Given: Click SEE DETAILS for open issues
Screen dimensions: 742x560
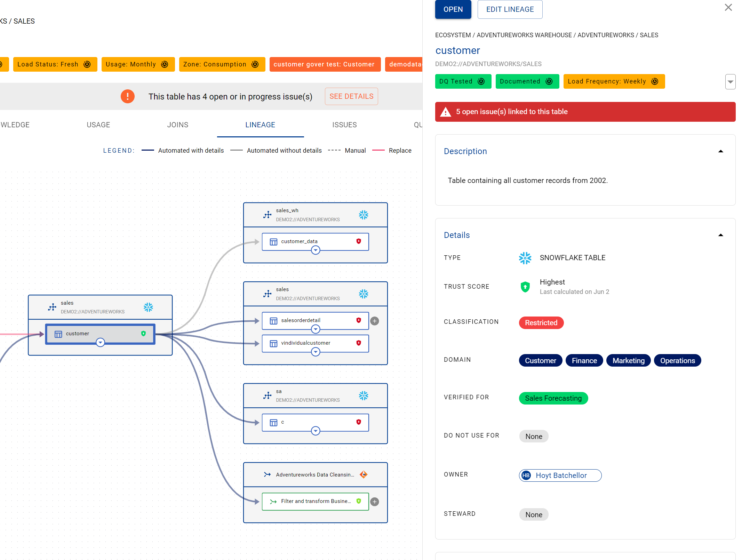Looking at the screenshot, I should (x=351, y=96).
